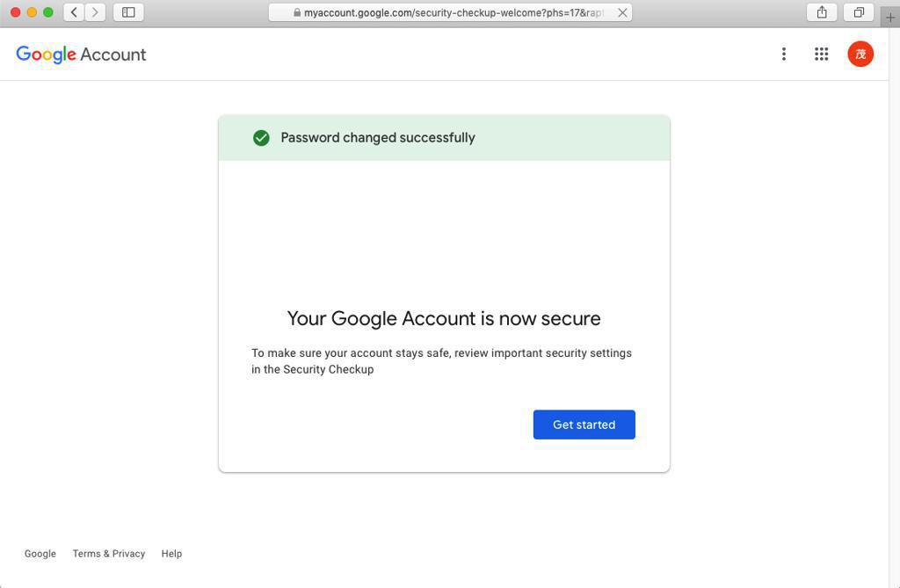Go back using the browser back arrow
The image size is (900, 588).
(75, 12)
